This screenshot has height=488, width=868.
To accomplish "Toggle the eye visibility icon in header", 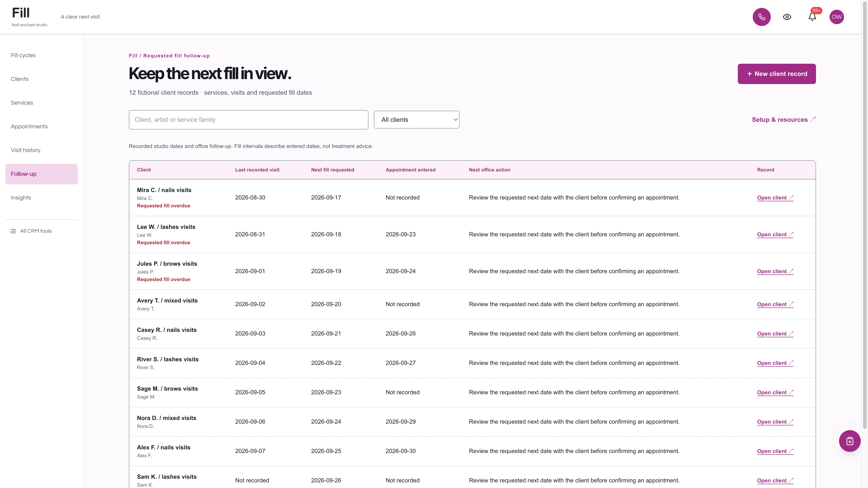I will 787,17.
